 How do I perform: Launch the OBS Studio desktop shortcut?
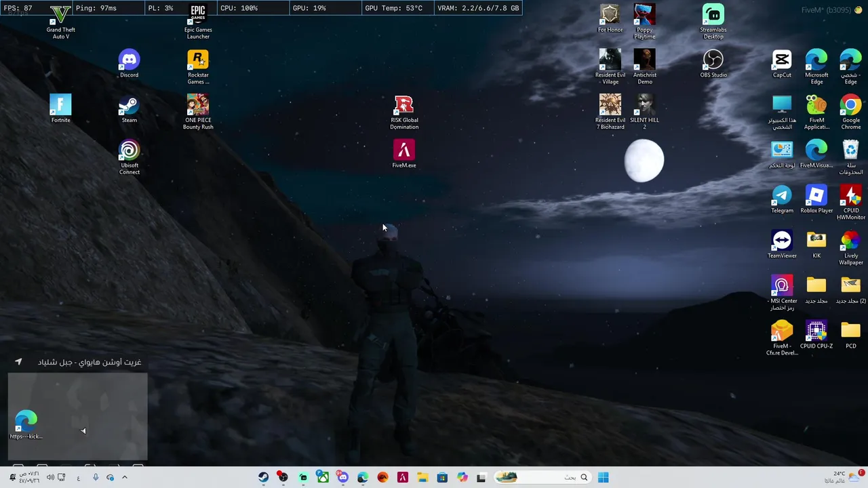pyautogui.click(x=713, y=64)
